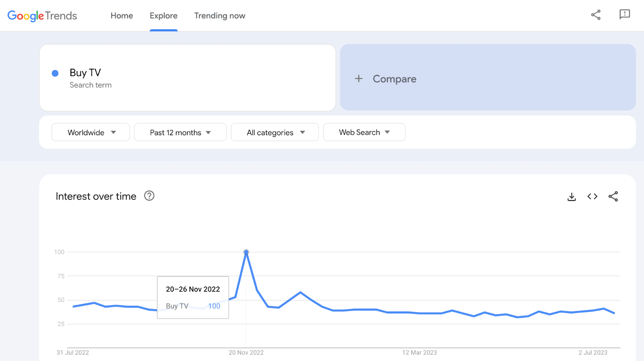
Task: Click the Google Trends logo
Action: click(x=42, y=16)
